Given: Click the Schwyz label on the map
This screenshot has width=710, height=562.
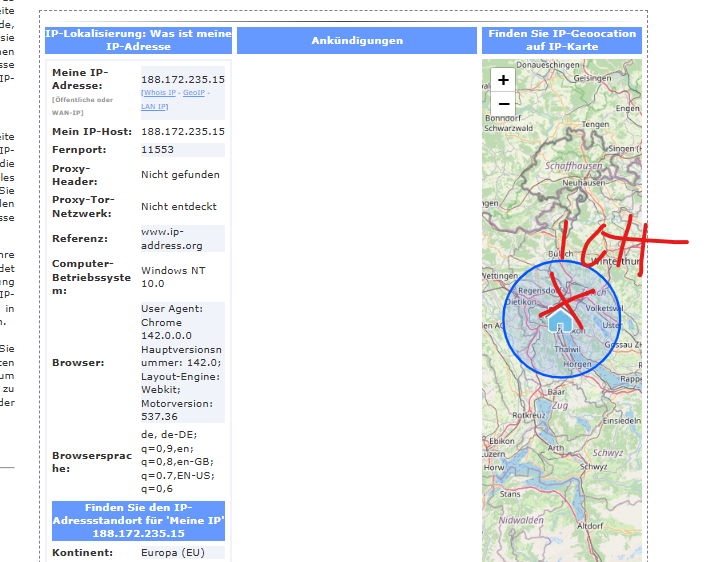Looking at the screenshot, I should 607,452.
